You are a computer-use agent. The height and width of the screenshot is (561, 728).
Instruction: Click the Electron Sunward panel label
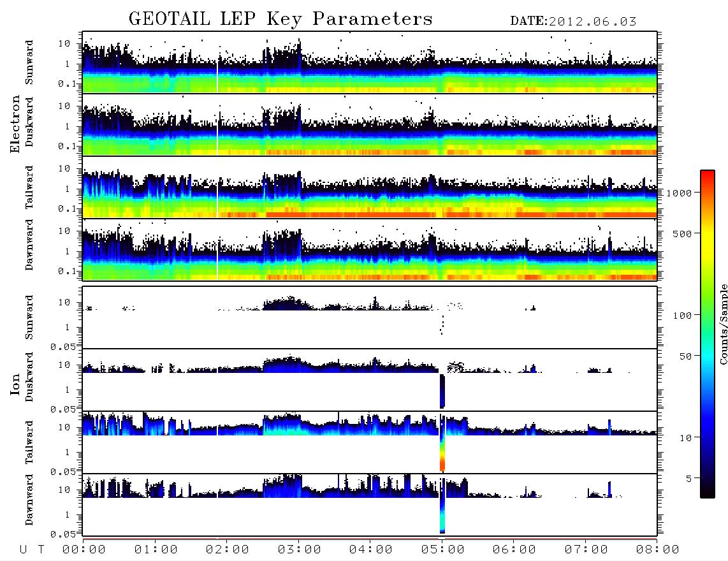29,62
